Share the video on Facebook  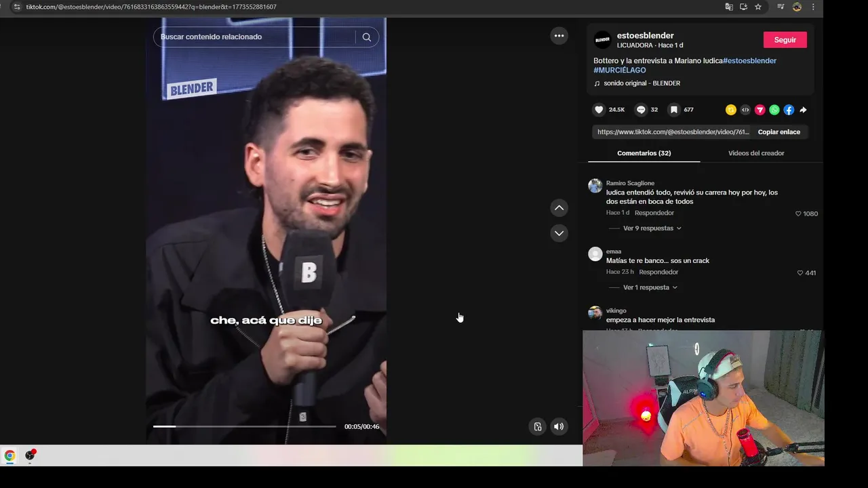point(789,110)
